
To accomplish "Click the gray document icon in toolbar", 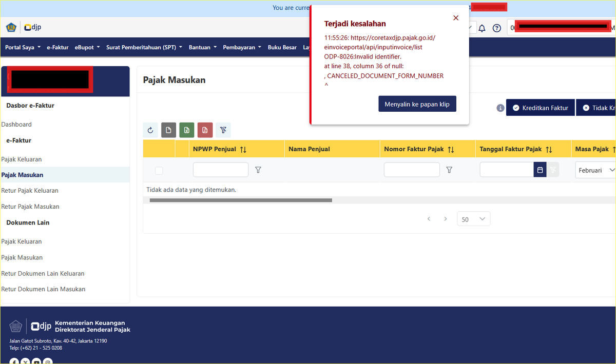I will point(168,130).
